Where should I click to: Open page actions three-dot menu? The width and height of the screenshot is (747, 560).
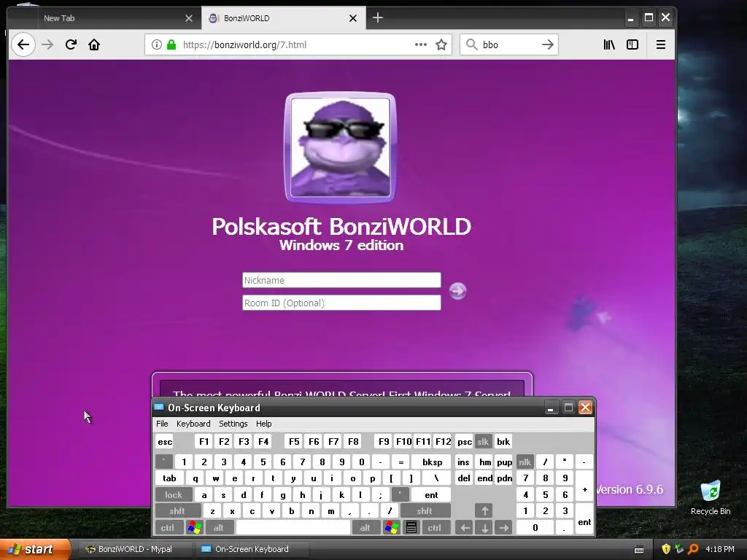pos(421,44)
